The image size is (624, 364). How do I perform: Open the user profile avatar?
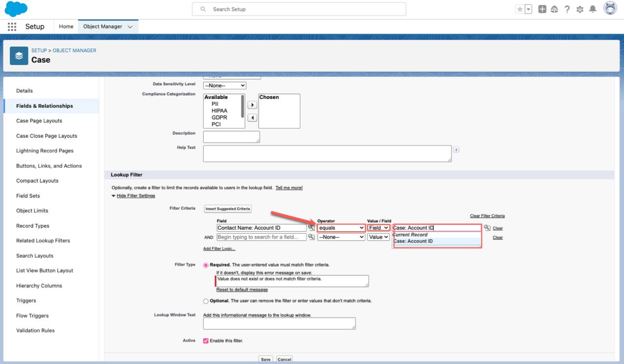click(x=610, y=8)
